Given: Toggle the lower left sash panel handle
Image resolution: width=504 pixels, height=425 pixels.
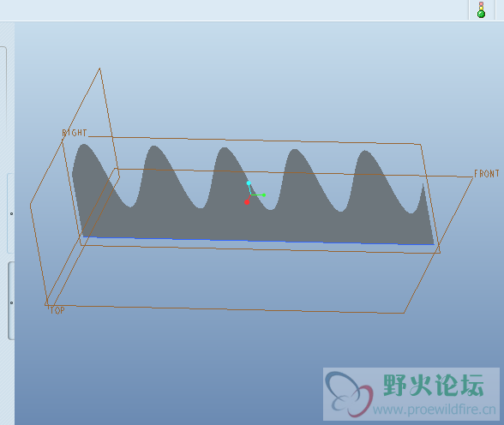Looking at the screenshot, I should click(x=11, y=301).
